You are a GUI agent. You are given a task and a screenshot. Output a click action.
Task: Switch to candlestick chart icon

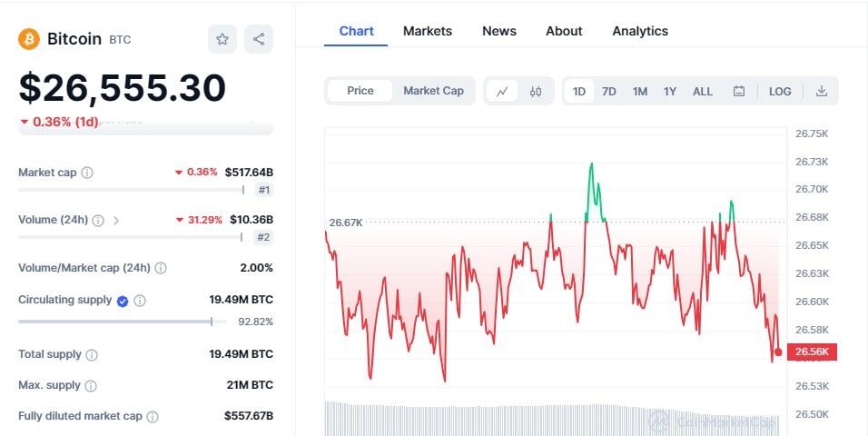(x=536, y=91)
